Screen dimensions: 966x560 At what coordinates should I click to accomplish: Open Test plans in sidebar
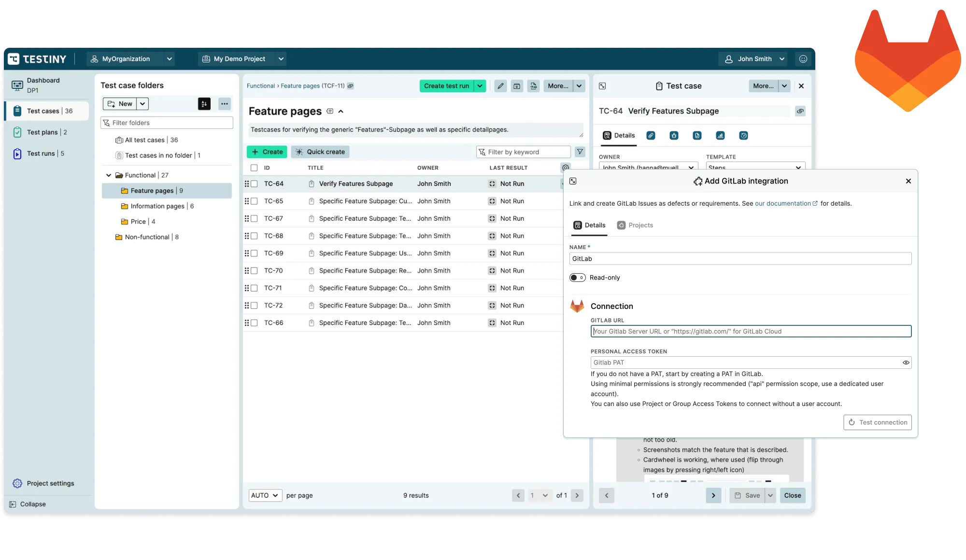click(43, 132)
